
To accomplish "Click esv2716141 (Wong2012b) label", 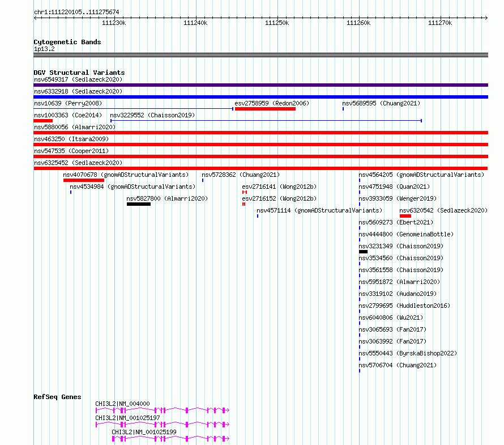I will tap(279, 187).
